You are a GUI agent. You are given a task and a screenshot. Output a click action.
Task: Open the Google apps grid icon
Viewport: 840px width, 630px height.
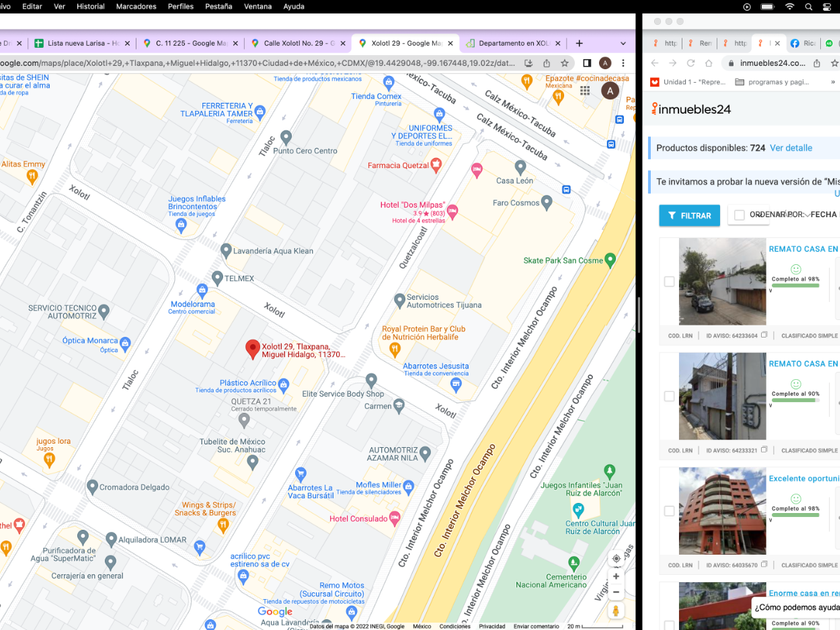click(x=584, y=91)
